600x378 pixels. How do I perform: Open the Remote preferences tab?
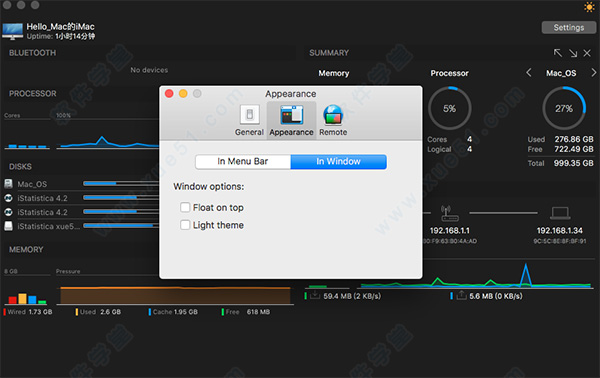pyautogui.click(x=333, y=120)
